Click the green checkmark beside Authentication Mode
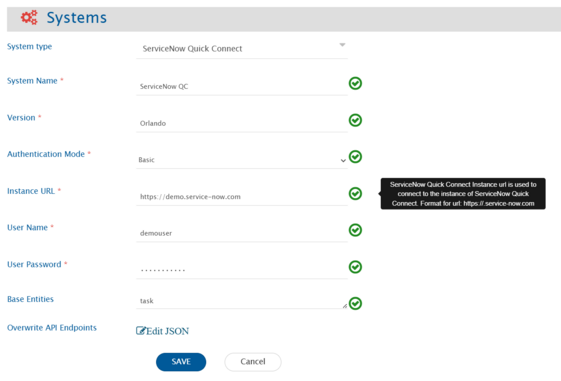This screenshot has width=561, height=381. [355, 157]
